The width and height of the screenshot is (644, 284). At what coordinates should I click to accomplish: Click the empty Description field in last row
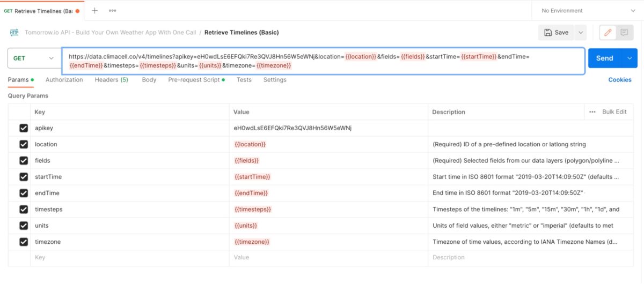(x=530, y=257)
